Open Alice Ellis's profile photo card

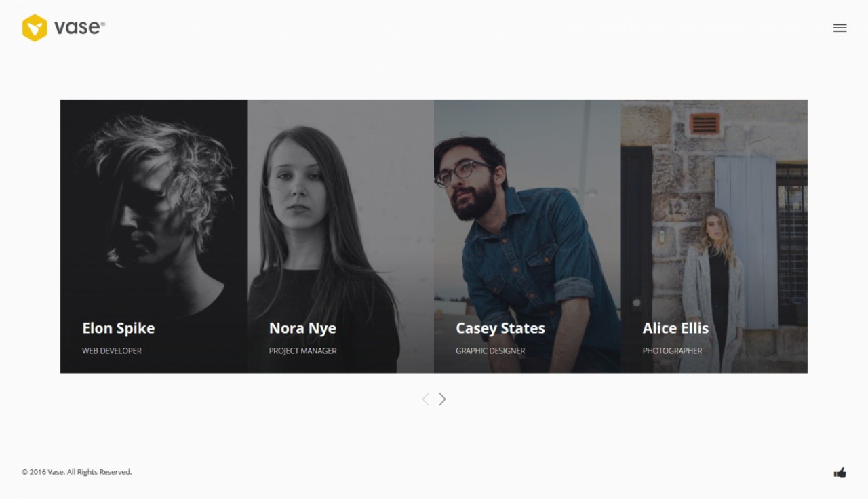pos(714,236)
